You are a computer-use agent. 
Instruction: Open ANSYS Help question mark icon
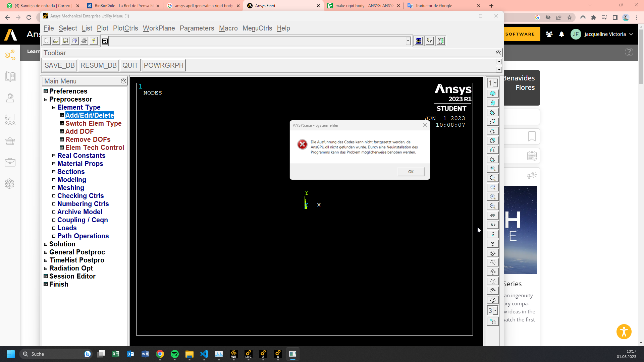(94, 41)
